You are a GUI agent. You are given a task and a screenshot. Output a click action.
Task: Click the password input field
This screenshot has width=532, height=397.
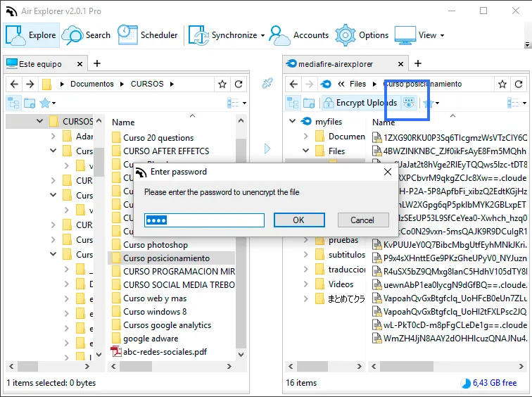pos(204,220)
